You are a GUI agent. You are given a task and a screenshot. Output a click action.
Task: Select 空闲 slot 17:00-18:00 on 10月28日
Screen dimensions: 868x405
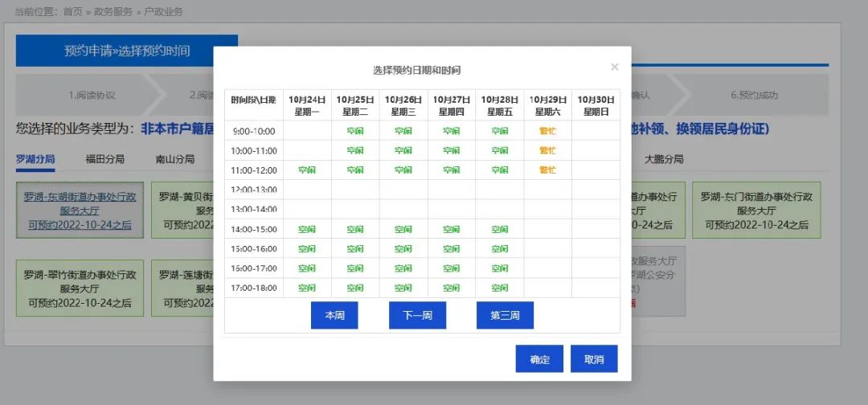[x=499, y=288]
